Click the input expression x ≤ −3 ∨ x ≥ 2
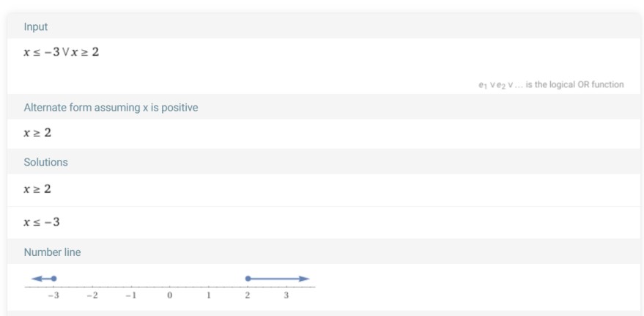This screenshot has height=316, width=644. pyautogui.click(x=62, y=52)
